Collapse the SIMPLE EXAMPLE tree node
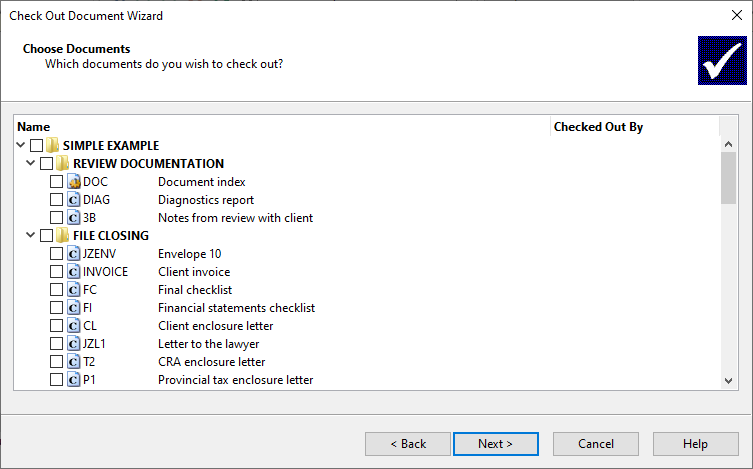The height and width of the screenshot is (469, 753). tap(21, 145)
